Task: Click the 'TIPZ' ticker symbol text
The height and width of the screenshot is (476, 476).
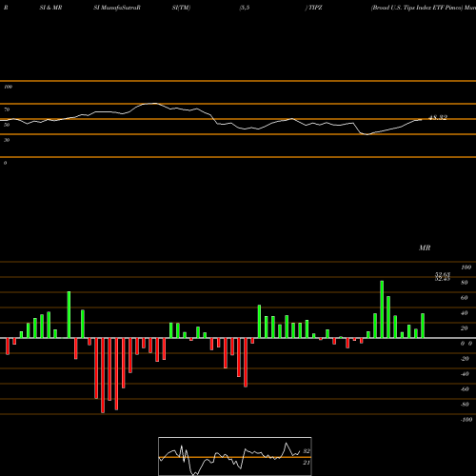Action: point(315,8)
